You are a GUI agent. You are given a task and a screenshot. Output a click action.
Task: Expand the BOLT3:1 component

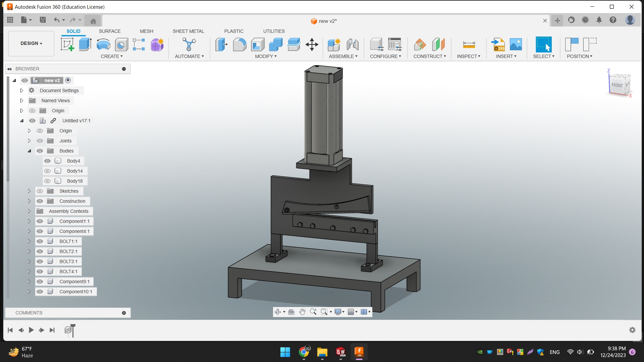[29, 261]
